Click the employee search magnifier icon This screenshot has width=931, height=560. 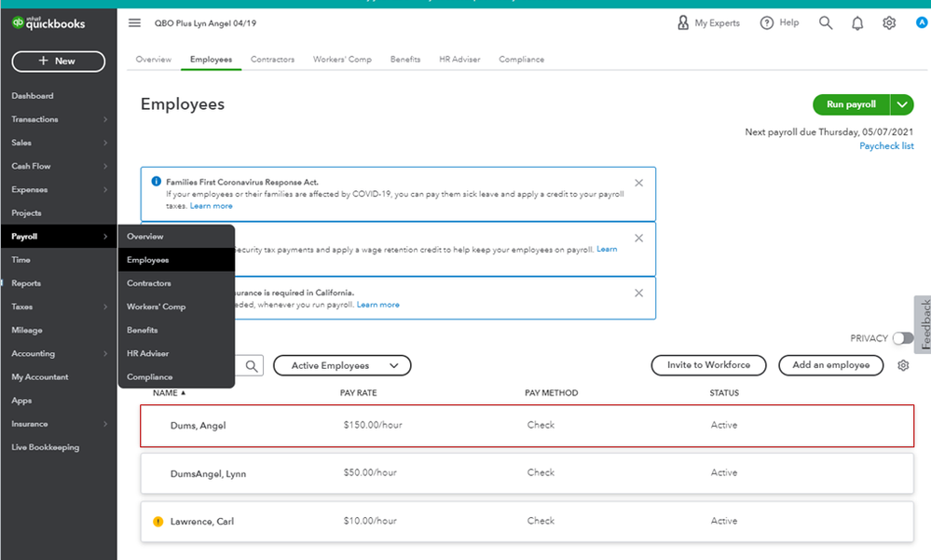252,366
